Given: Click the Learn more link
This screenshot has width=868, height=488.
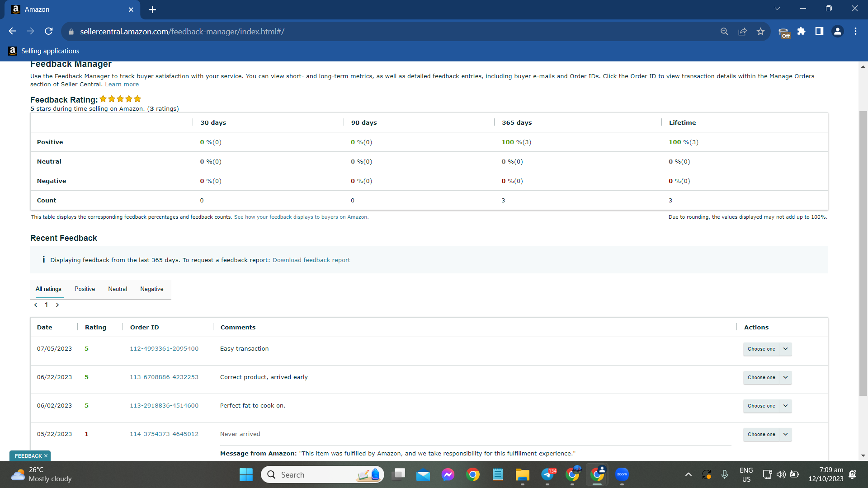Looking at the screenshot, I should 122,84.
